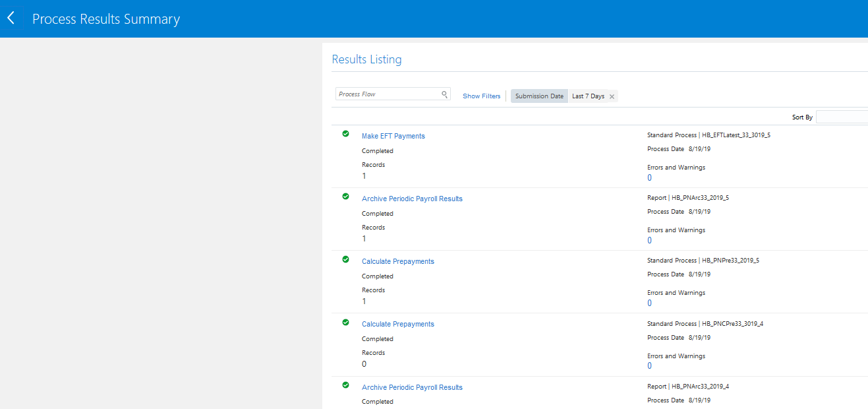The width and height of the screenshot is (868, 409).
Task: Click green status icon beside HB_PNArc33_2019_5 row
Action: pyautogui.click(x=345, y=197)
